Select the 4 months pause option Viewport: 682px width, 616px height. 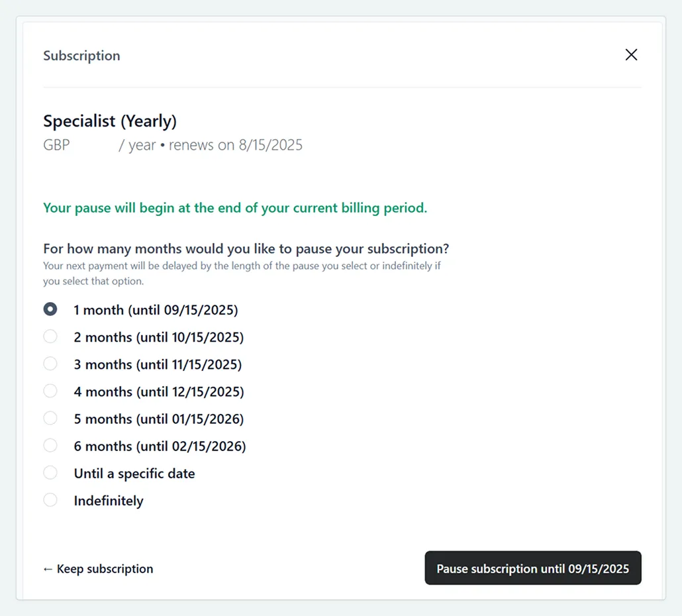pos(50,391)
